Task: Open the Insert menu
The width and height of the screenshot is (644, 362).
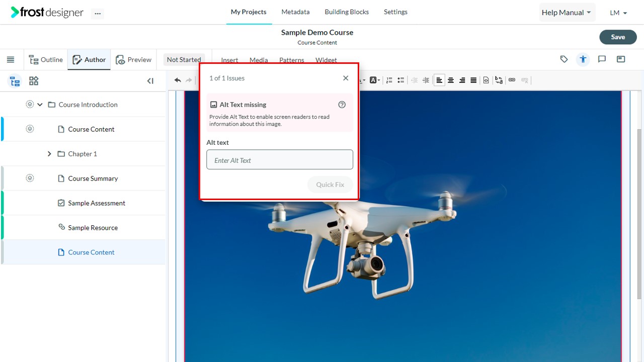Action: tap(229, 60)
